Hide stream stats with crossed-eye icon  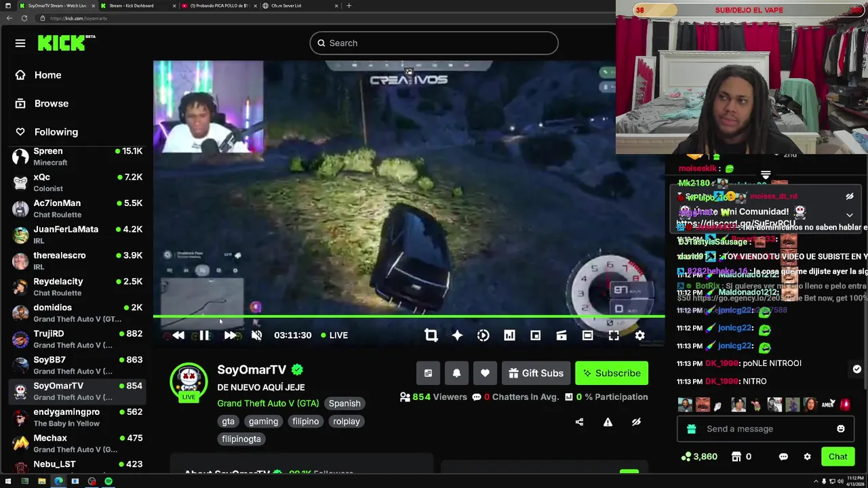click(x=636, y=422)
